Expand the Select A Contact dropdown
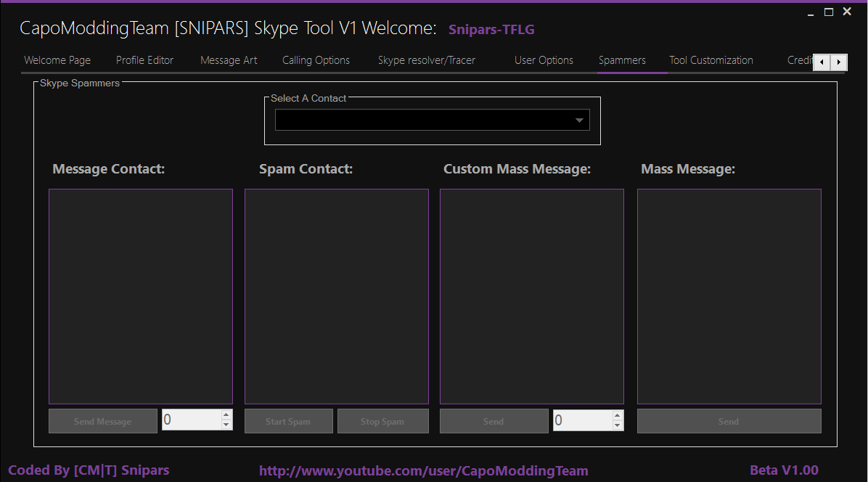Image resolution: width=868 pixels, height=482 pixels. tap(579, 120)
